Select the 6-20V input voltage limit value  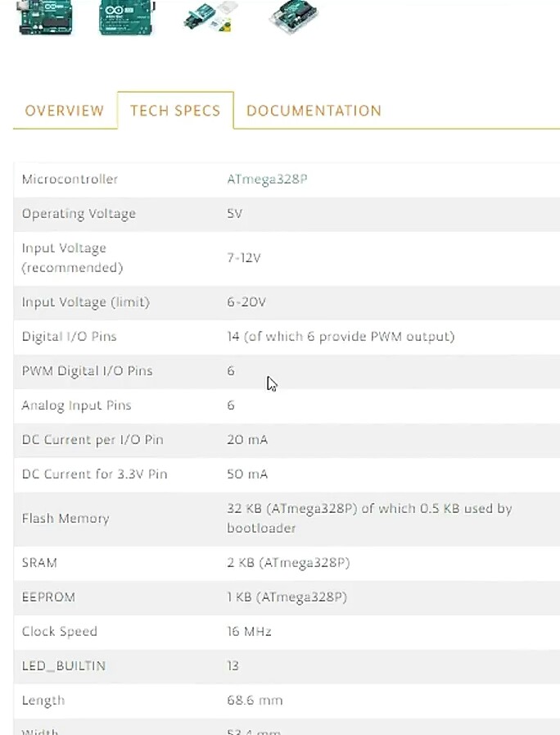click(246, 302)
